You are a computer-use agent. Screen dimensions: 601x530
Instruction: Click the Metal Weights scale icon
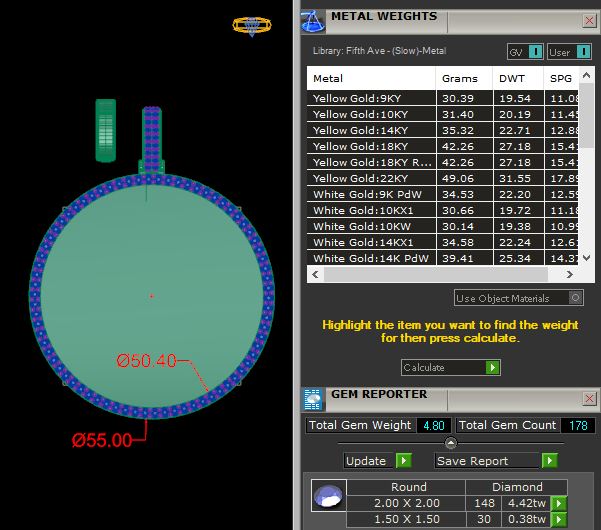pyautogui.click(x=313, y=18)
